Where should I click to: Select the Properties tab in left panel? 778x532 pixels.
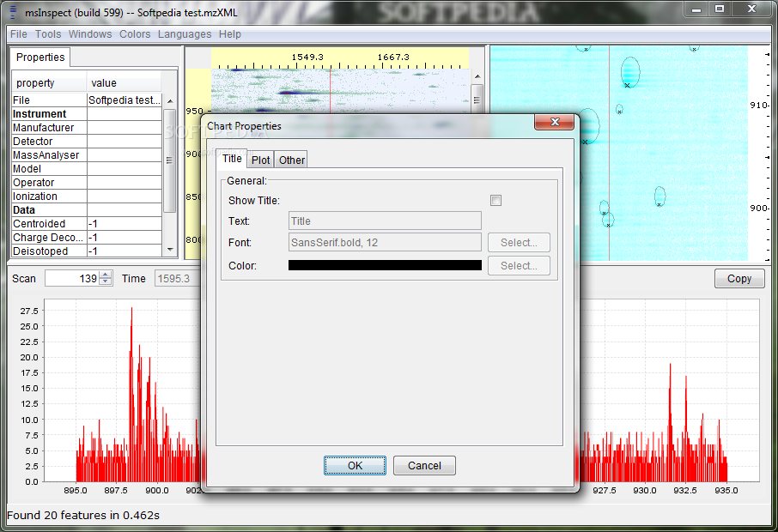[40, 57]
